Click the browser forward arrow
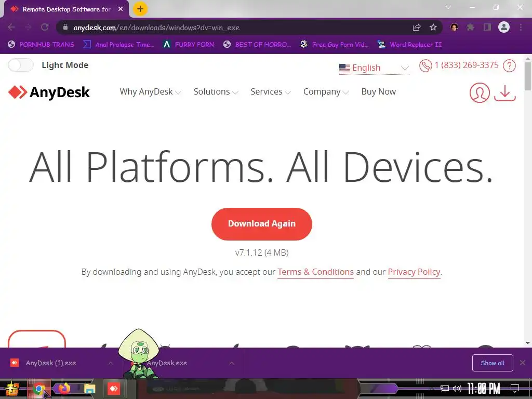Screen dimensions: 532x399 point(28,27)
